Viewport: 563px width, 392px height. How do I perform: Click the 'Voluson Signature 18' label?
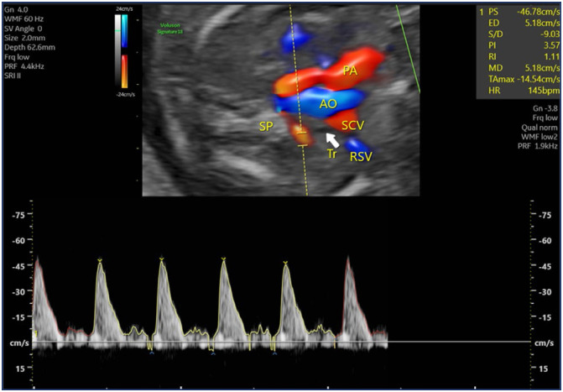point(169,29)
